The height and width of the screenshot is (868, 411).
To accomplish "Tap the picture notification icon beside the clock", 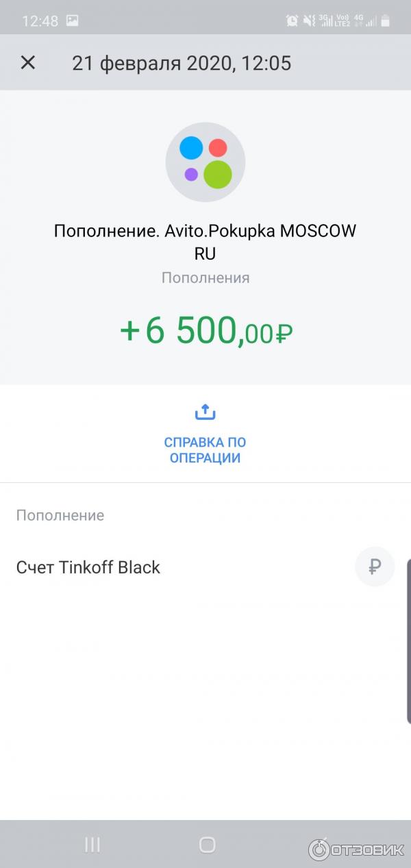I will click(x=72, y=21).
